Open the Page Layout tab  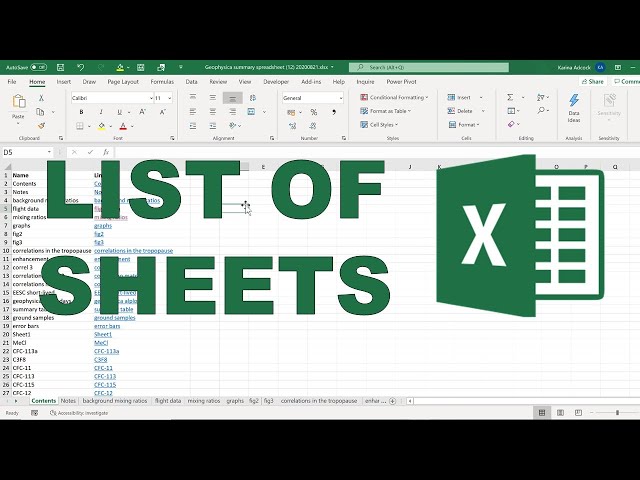(123, 82)
